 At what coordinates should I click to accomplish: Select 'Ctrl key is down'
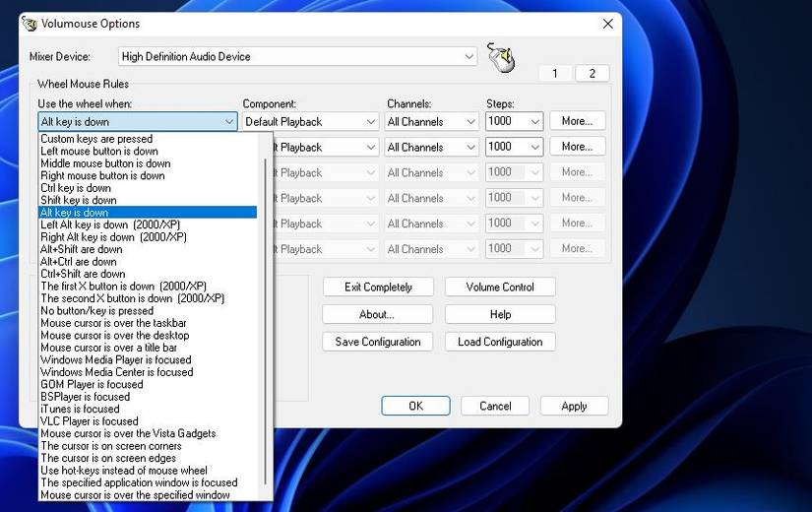pos(148,188)
